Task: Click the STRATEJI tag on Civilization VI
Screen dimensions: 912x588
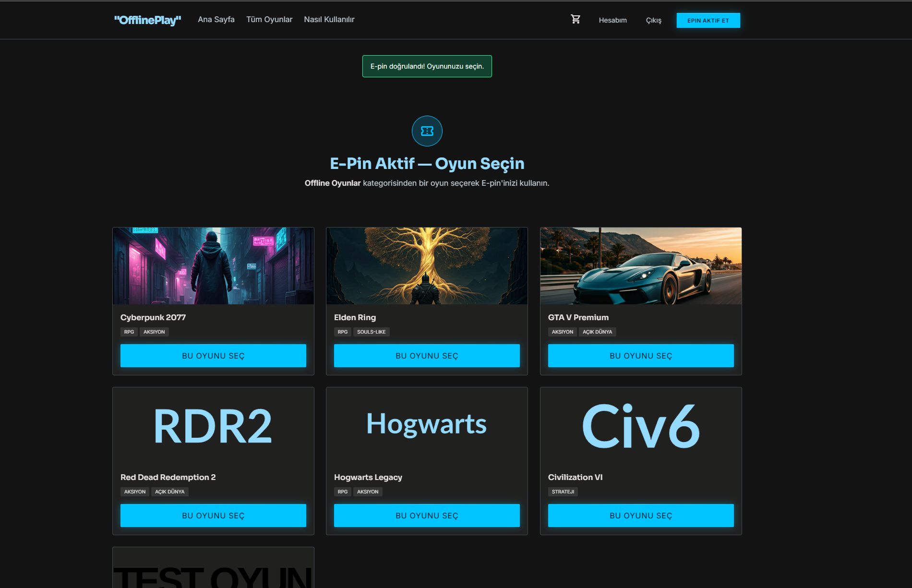Action: (x=563, y=492)
